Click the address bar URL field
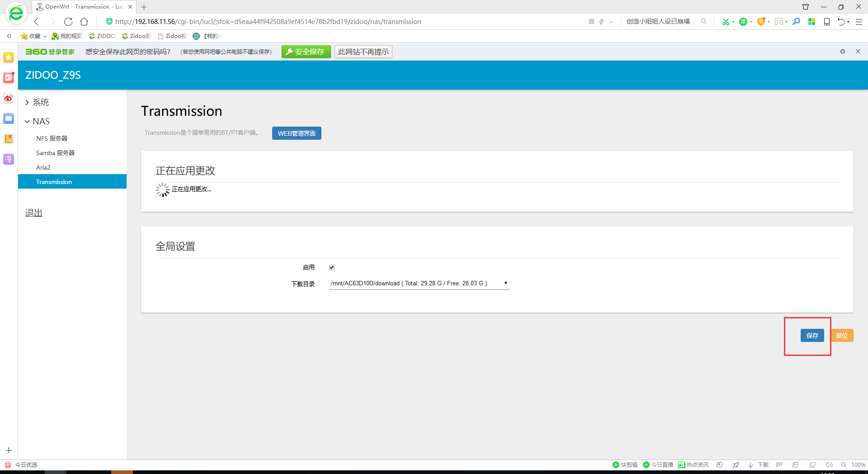The image size is (868, 474). click(268, 22)
